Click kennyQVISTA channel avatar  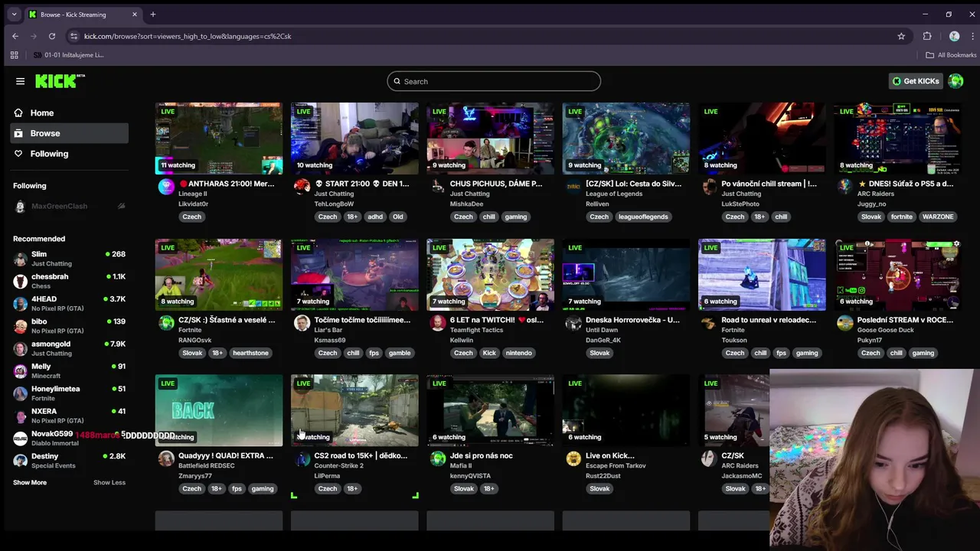pyautogui.click(x=438, y=458)
